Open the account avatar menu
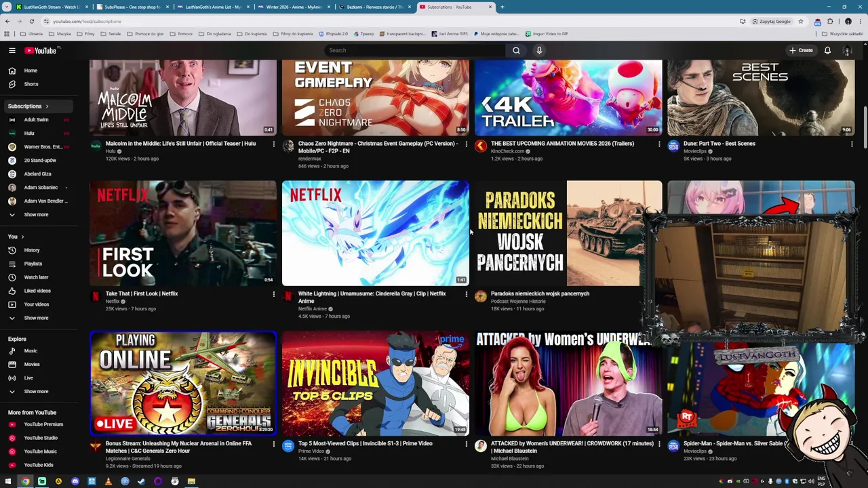Image resolution: width=868 pixels, height=488 pixels. 847,50
